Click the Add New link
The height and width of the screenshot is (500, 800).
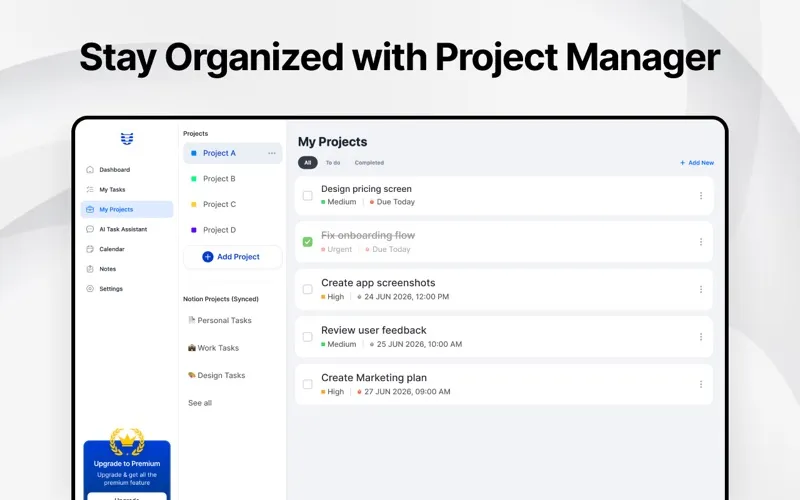[x=697, y=163]
